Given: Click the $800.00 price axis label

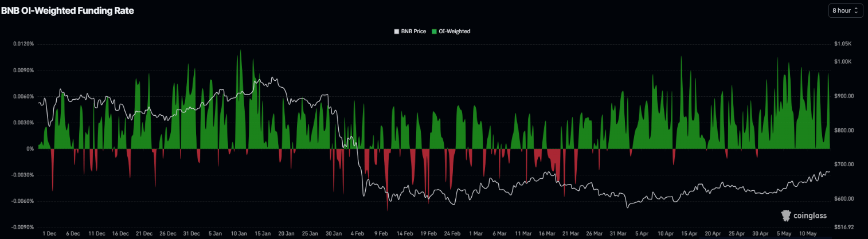Looking at the screenshot, I should point(845,130).
